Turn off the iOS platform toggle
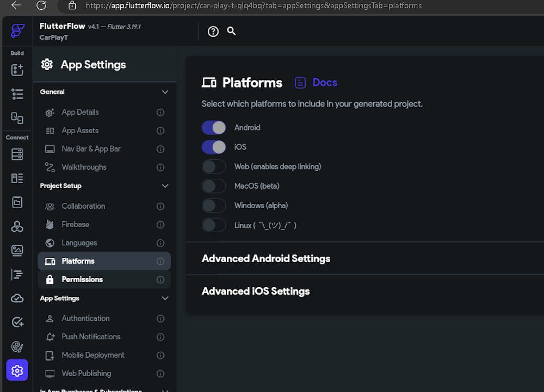Screen dimensions: 544x392 tap(214, 147)
